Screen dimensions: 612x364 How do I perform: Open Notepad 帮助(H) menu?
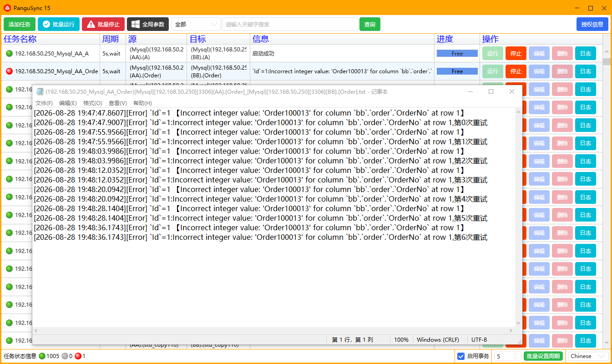tap(142, 103)
